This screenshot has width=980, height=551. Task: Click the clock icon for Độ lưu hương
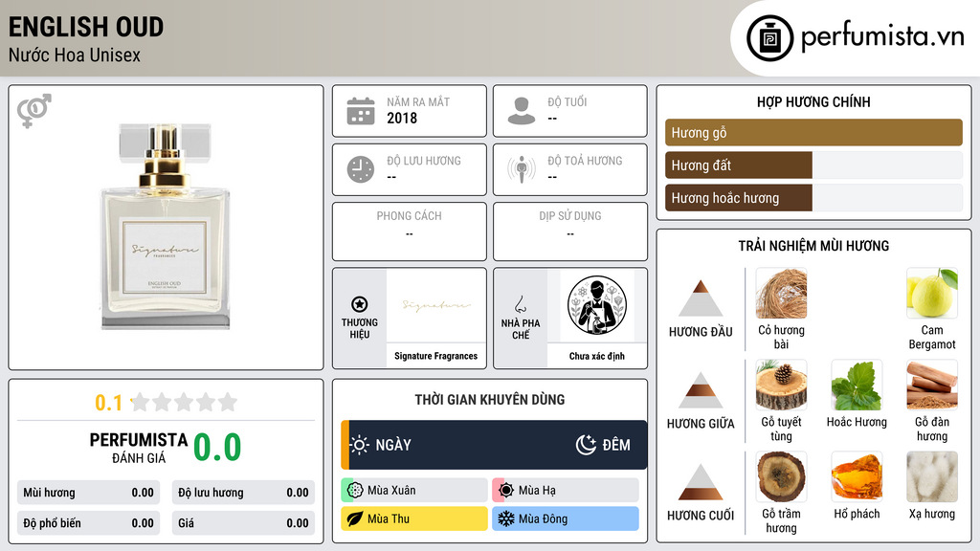[x=361, y=169]
